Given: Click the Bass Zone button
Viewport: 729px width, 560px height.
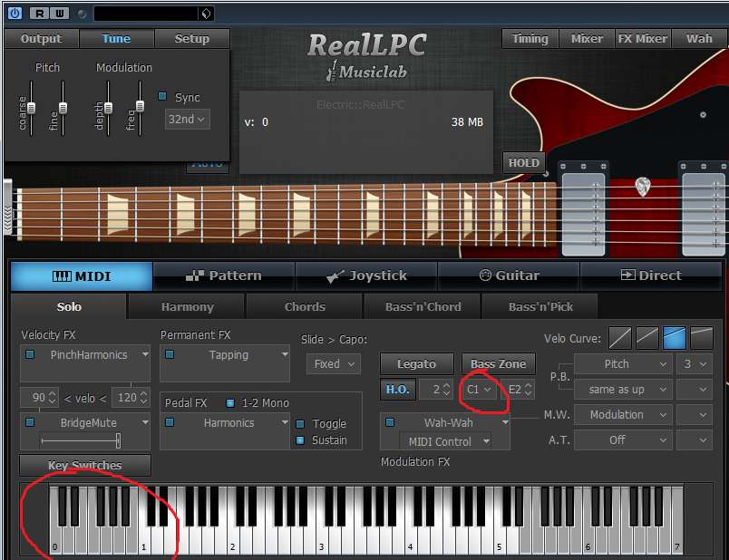Looking at the screenshot, I should (499, 364).
